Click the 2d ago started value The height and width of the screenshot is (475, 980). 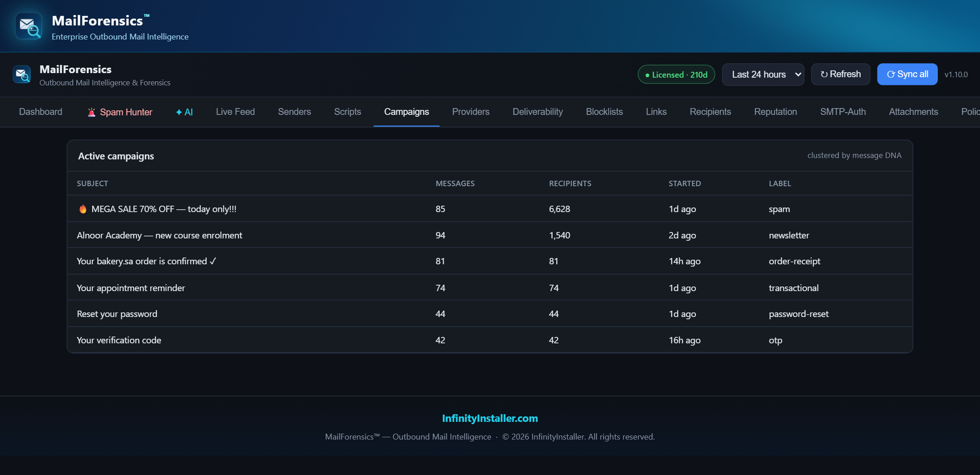pos(682,235)
